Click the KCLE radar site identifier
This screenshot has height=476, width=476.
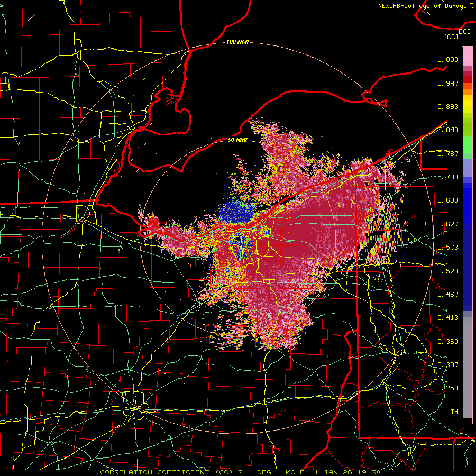(295, 472)
